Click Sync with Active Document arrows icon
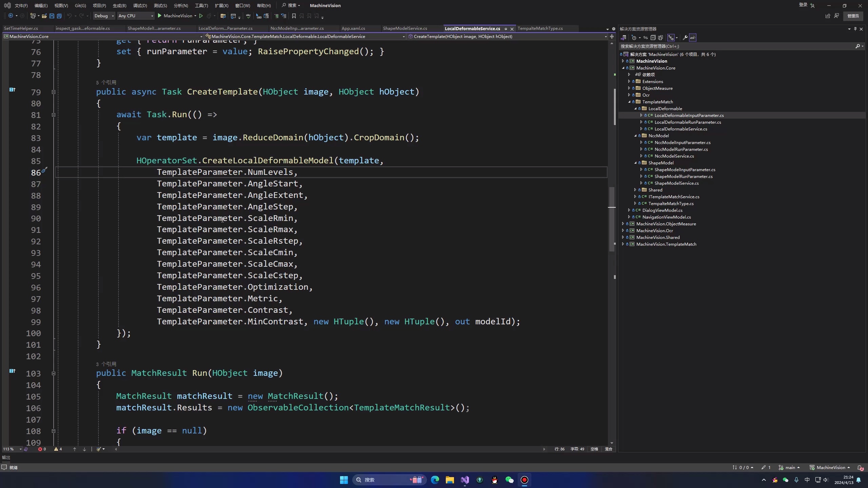 (646, 38)
